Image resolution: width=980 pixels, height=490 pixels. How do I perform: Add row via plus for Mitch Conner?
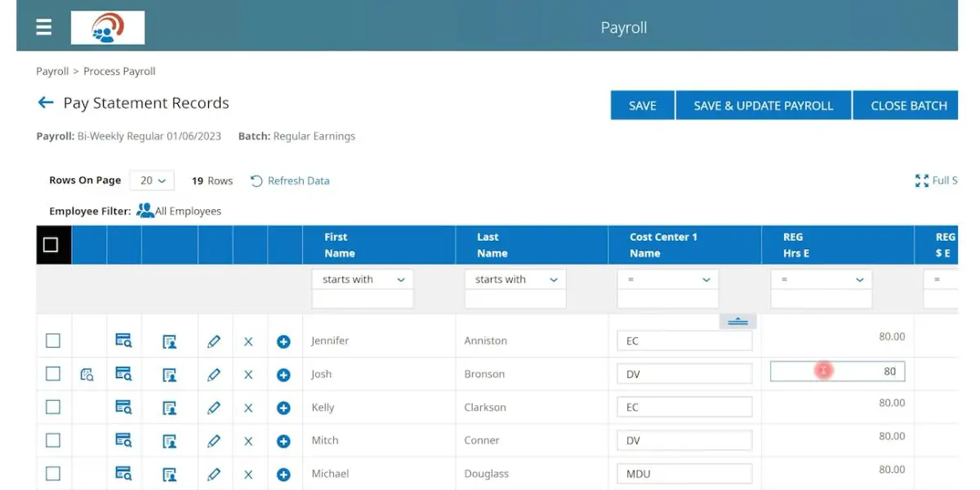click(x=283, y=441)
